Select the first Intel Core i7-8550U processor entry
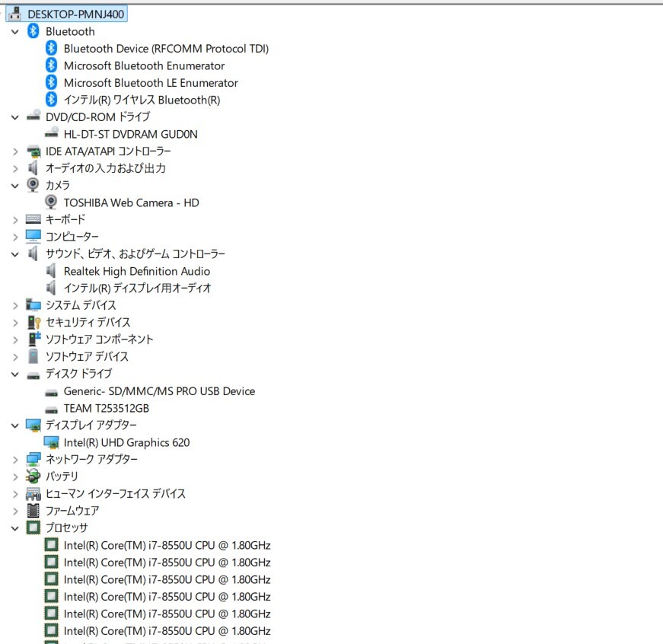 167,546
